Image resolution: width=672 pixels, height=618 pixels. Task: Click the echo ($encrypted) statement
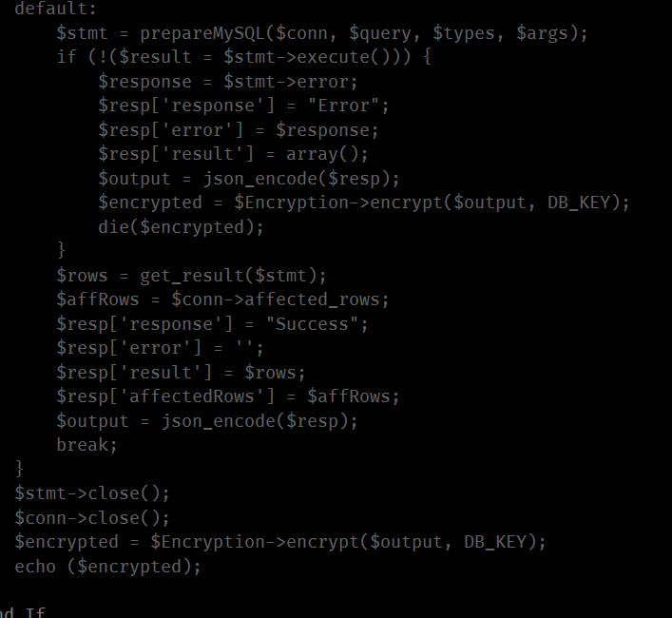(108, 567)
